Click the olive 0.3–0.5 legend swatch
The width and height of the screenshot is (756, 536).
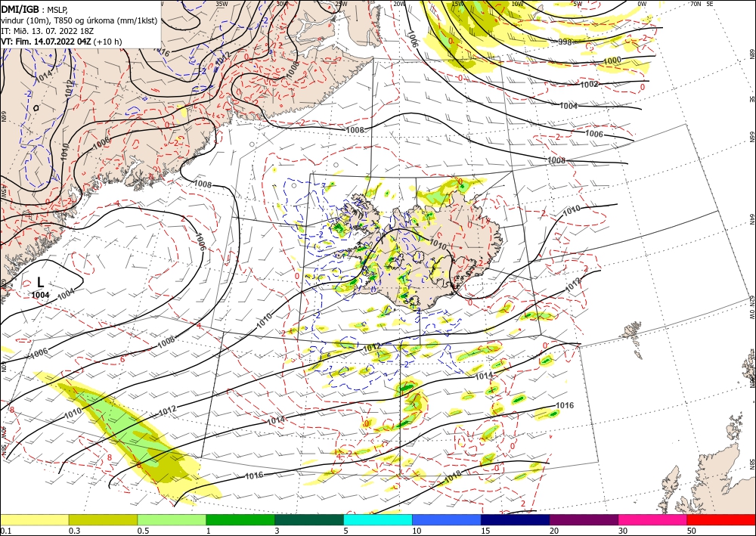(x=103, y=519)
